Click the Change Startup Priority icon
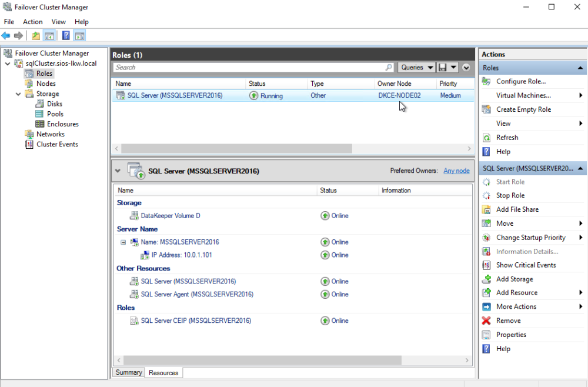This screenshot has height=387, width=588. click(x=486, y=238)
